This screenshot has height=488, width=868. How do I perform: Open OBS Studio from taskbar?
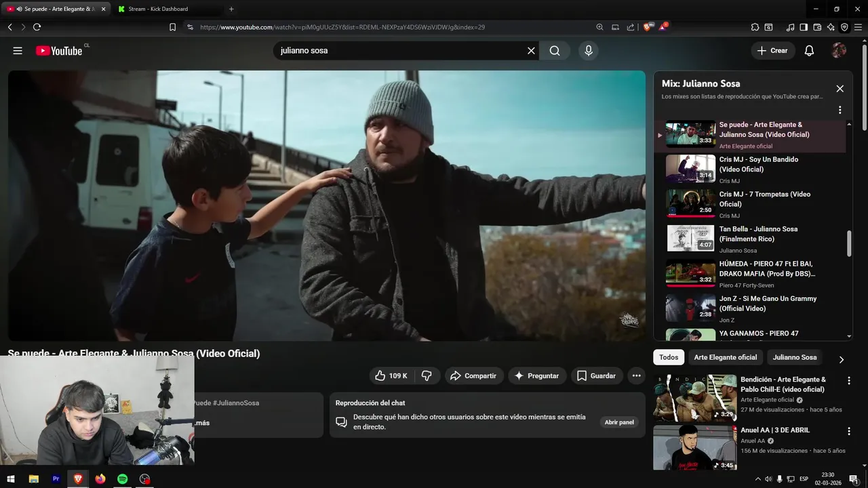point(144,479)
